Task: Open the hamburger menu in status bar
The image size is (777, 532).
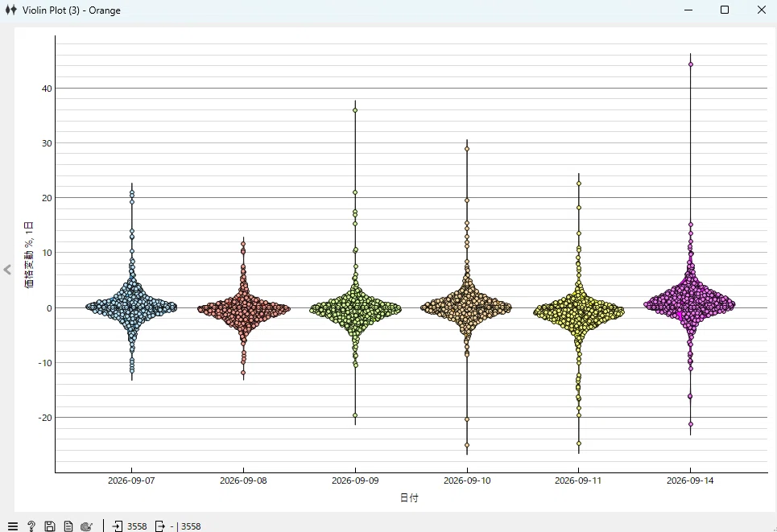Action: pos(12,526)
